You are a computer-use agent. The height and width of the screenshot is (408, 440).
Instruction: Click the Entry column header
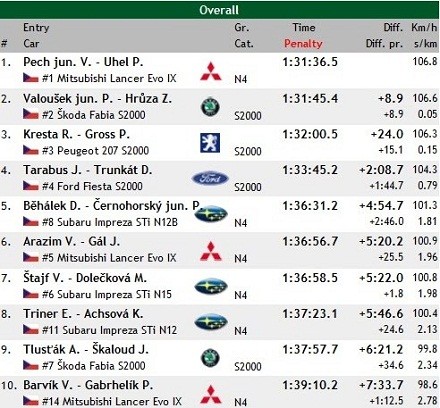tap(36, 28)
